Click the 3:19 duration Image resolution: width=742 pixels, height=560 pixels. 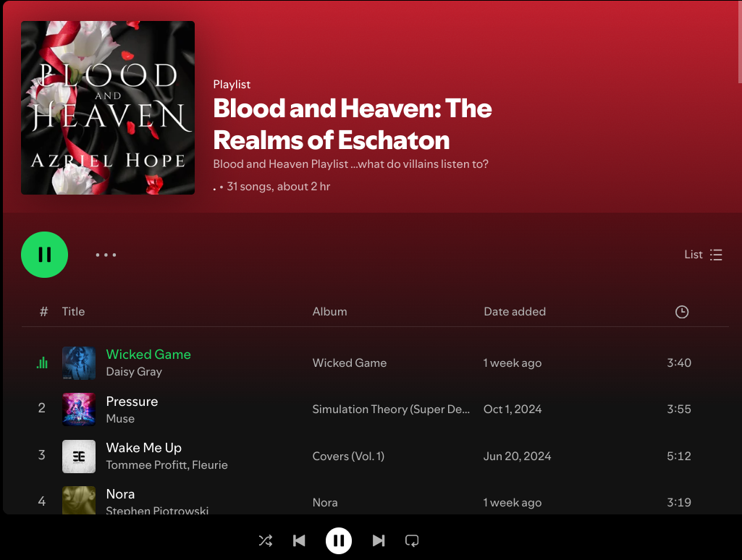(679, 502)
